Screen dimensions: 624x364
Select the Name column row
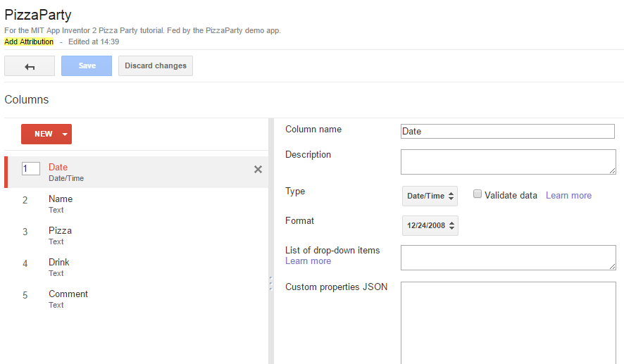(137, 204)
